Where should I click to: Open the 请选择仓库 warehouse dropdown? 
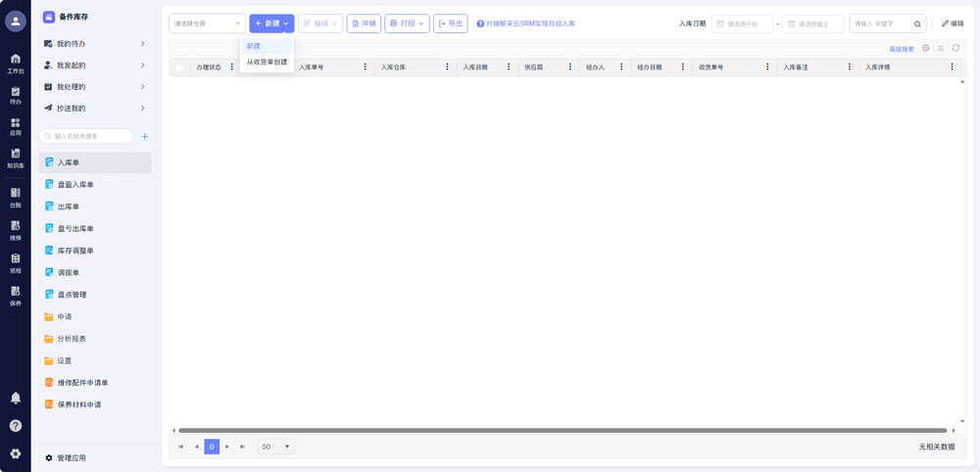(x=207, y=24)
